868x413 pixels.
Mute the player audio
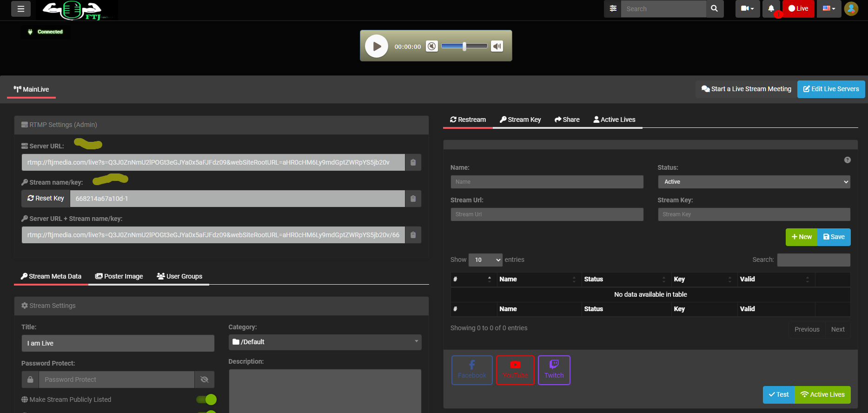coord(432,46)
